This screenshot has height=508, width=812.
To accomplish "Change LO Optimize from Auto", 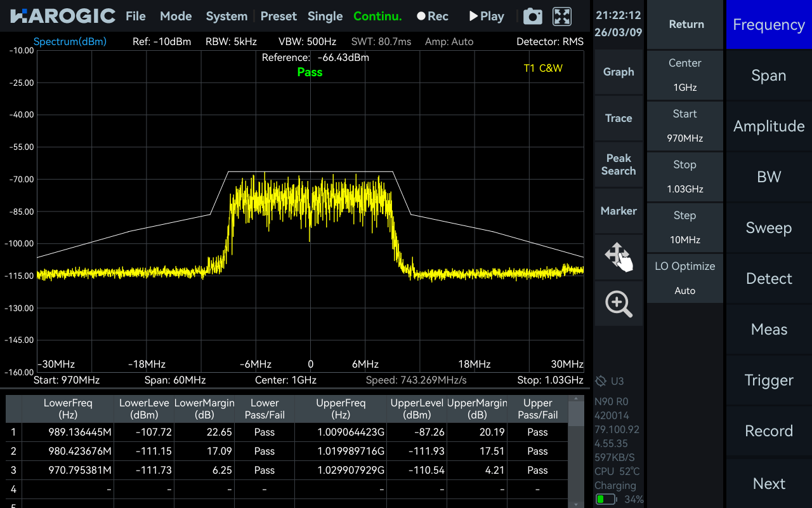I will pos(685,278).
